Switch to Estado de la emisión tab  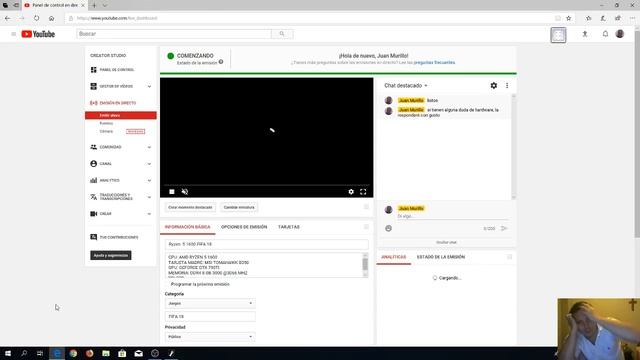click(x=441, y=257)
